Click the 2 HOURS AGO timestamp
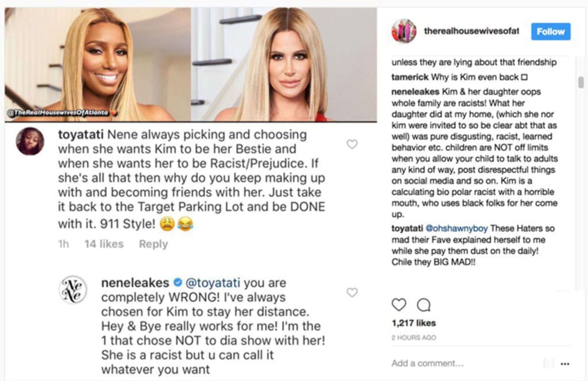 (x=414, y=337)
